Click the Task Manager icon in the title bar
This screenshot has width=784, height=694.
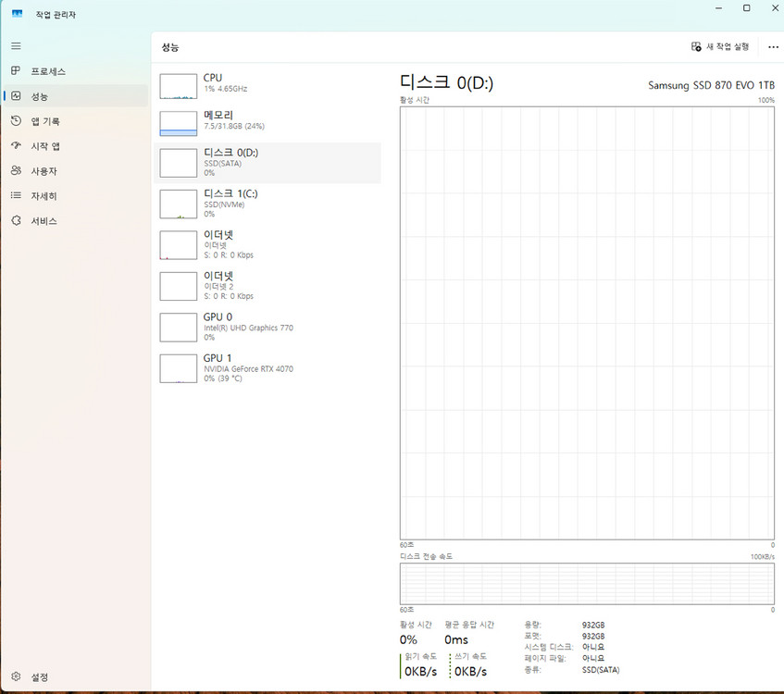click(16, 14)
